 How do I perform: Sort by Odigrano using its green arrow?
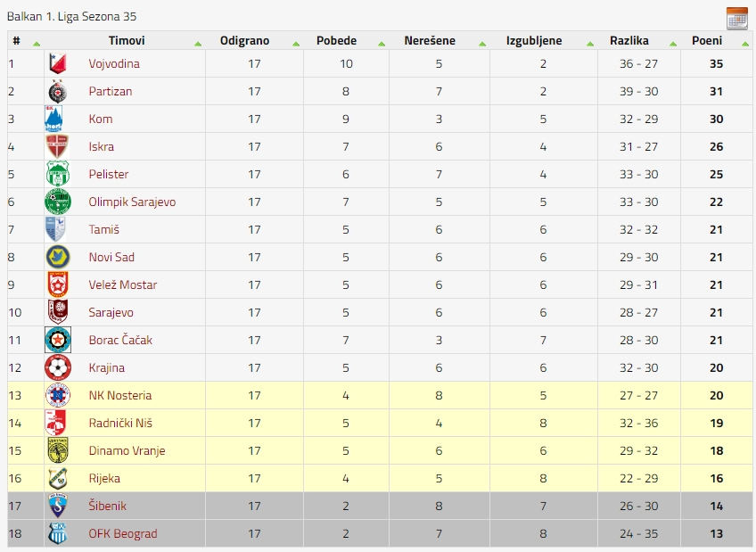tap(296, 44)
